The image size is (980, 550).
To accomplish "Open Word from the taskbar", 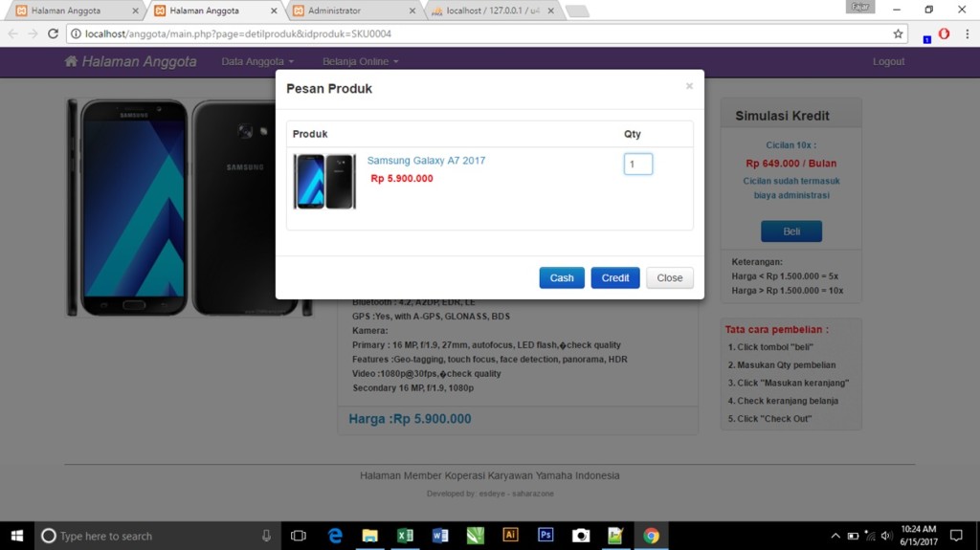I will (440, 536).
